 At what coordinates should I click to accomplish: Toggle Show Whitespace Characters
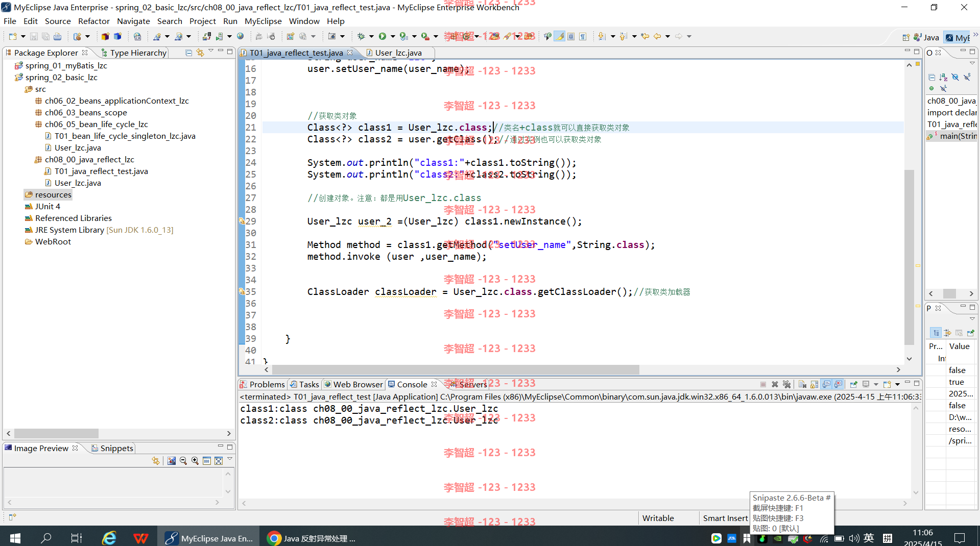pos(583,36)
